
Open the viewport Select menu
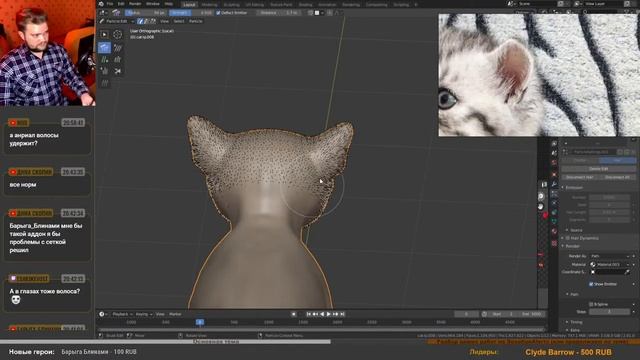pyautogui.click(x=179, y=21)
